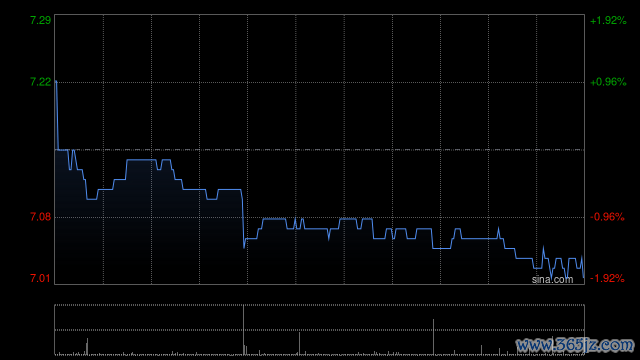Click the 7.01 price axis label
Image resolution: width=640 pixels, height=360 pixels.
(40, 278)
